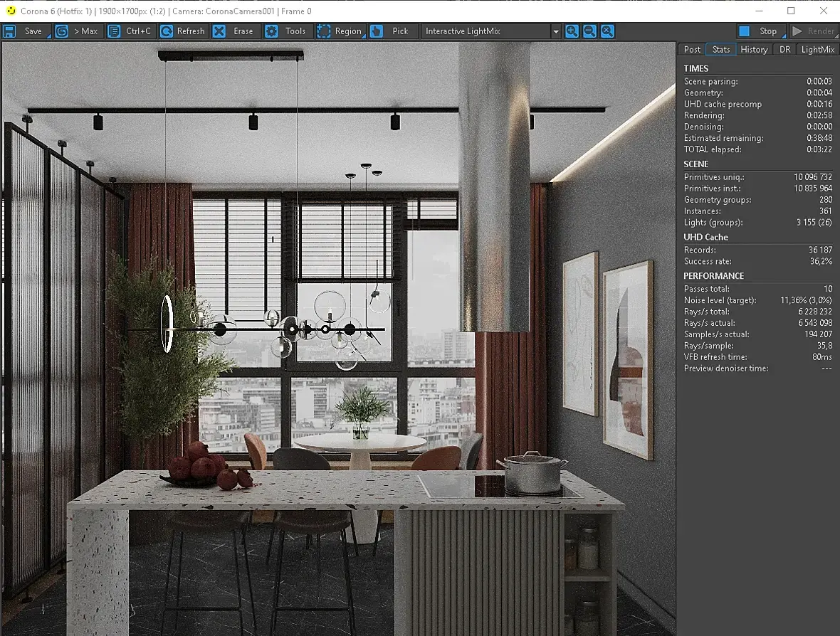Click the PERFORMANCE section heading
840x636 pixels.
coord(713,276)
